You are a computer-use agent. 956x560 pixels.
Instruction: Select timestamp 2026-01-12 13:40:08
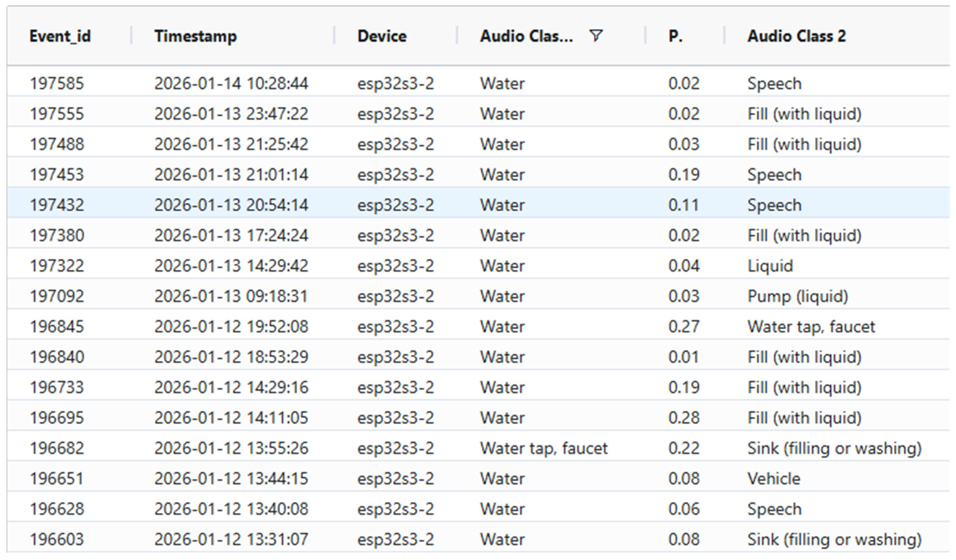[x=231, y=508]
